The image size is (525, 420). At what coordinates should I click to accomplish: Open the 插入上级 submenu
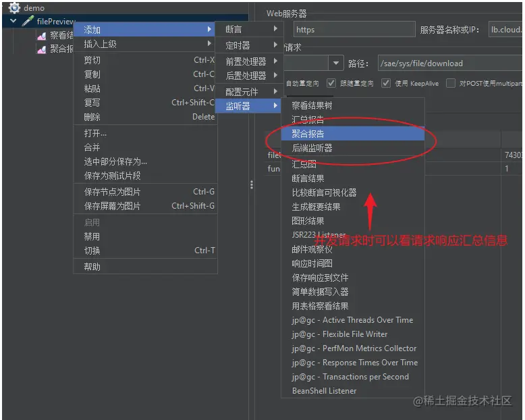[145, 44]
